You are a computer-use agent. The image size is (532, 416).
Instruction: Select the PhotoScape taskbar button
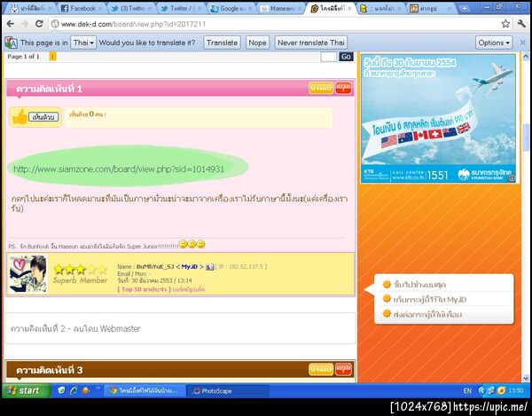[x=228, y=391]
